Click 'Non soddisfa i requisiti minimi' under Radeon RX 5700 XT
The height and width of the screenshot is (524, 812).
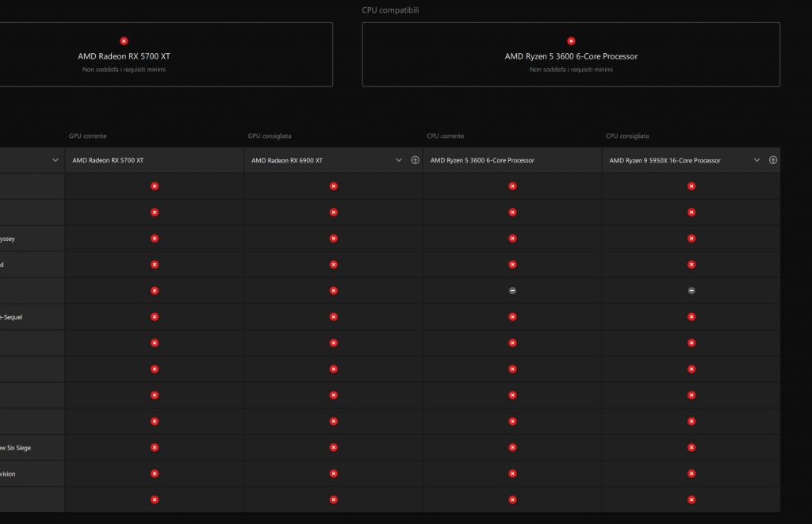[x=124, y=70]
